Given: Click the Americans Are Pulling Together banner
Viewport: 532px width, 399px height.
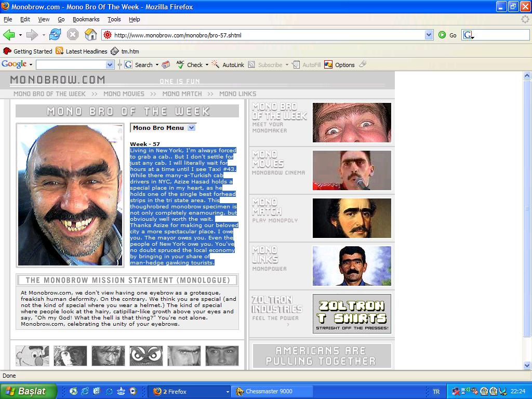Looking at the screenshot, I should [322, 355].
